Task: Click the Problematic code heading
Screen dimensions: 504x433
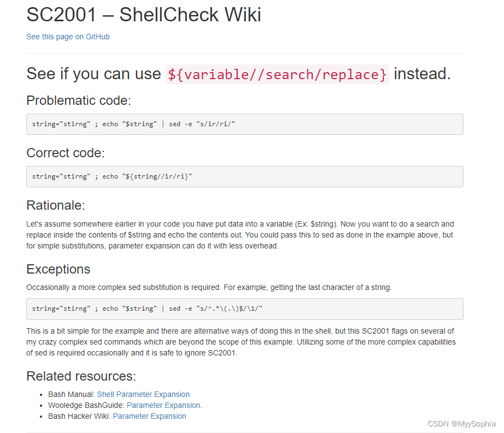Action: tap(79, 100)
